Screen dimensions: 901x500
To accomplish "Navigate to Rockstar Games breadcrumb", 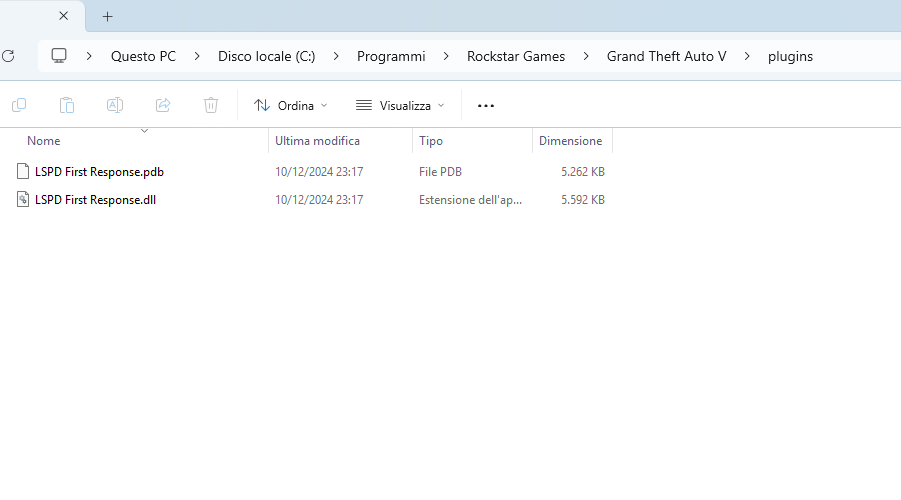I will click(516, 56).
